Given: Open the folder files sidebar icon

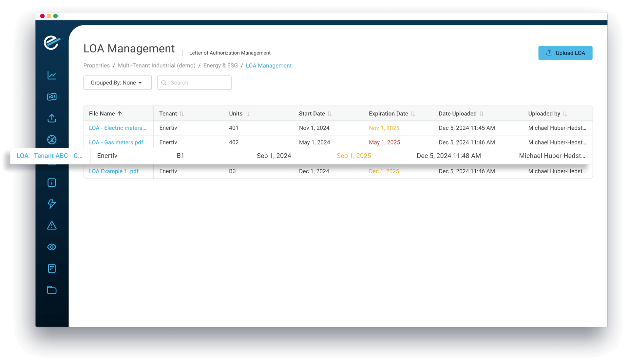Looking at the screenshot, I should click(52, 290).
